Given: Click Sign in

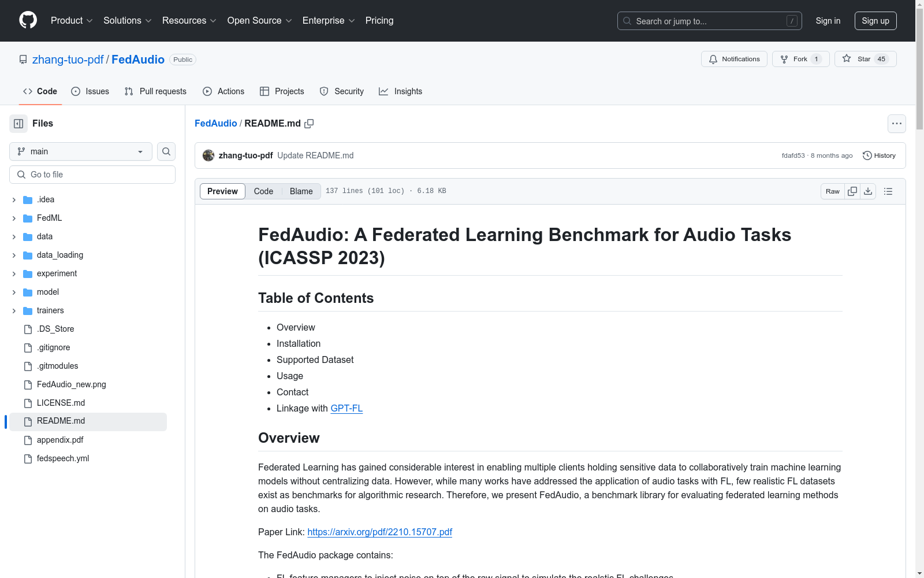Looking at the screenshot, I should coord(828,21).
